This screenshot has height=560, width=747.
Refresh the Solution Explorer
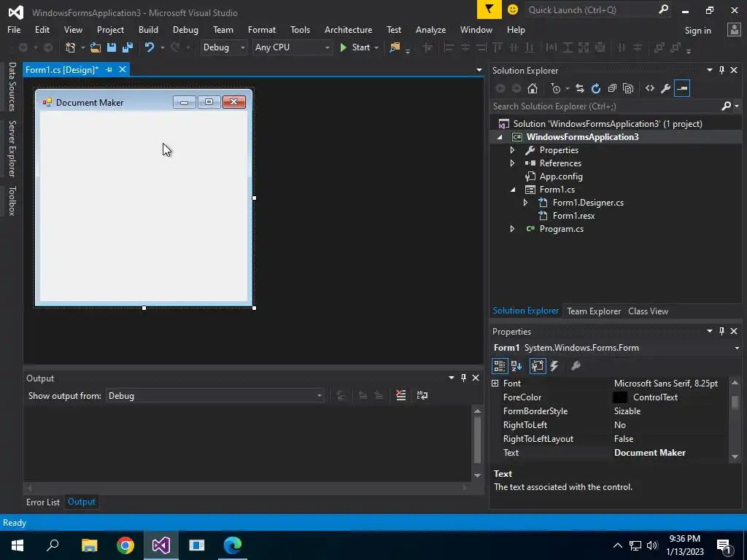point(596,88)
